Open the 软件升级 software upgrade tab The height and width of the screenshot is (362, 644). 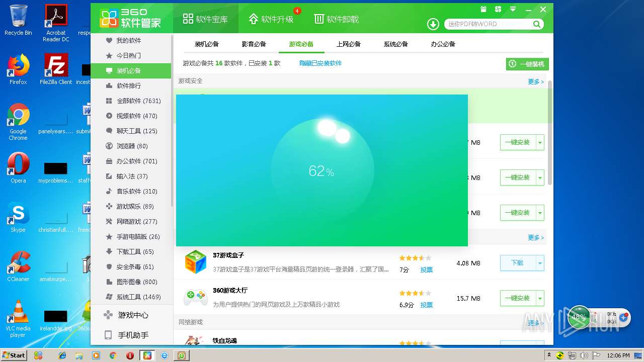tap(271, 19)
